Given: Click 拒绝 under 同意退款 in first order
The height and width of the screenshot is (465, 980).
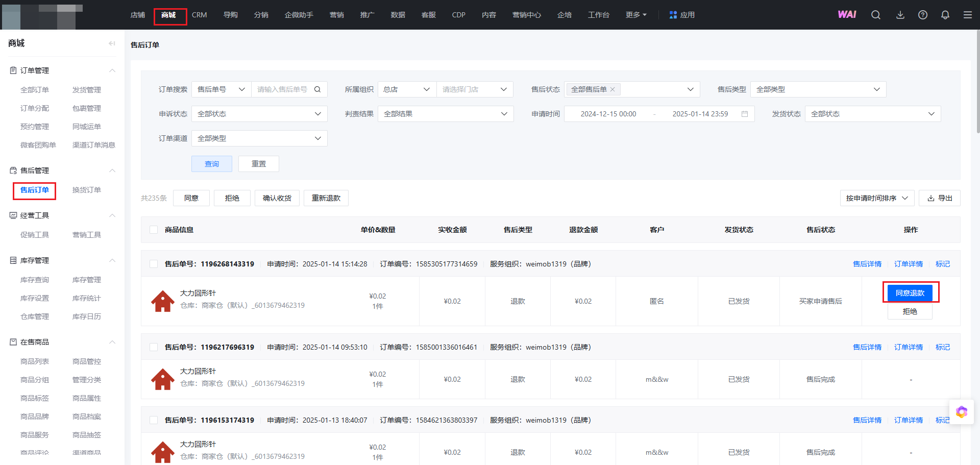Looking at the screenshot, I should coord(910,311).
